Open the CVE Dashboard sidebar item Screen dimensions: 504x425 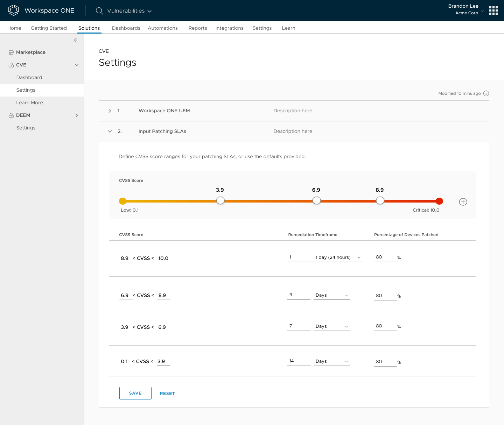click(x=42, y=78)
